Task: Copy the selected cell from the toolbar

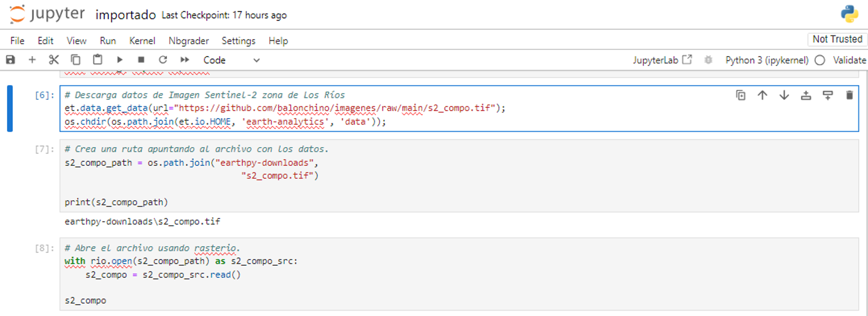Action: pos(75,60)
